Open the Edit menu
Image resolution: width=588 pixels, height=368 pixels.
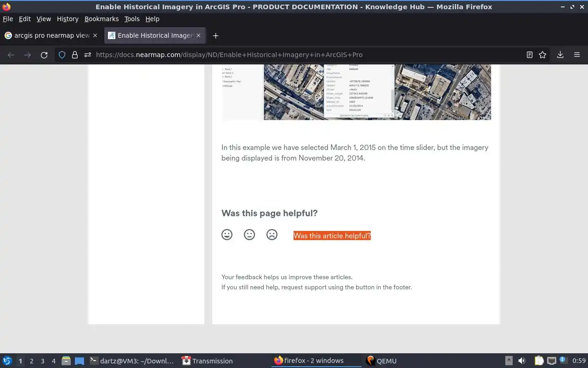[25, 19]
